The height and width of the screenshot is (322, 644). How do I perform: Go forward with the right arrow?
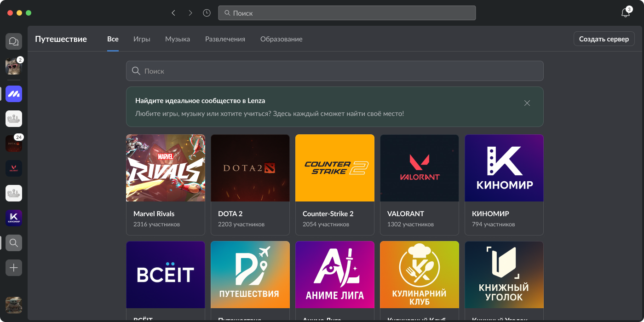pos(190,13)
